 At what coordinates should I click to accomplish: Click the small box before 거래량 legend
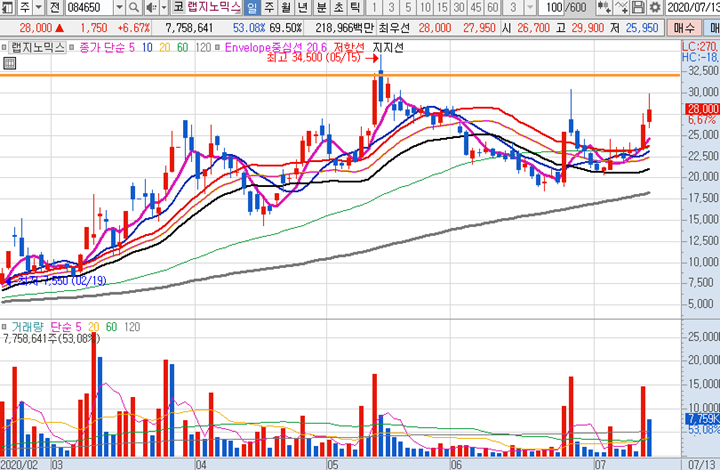(x=4, y=327)
